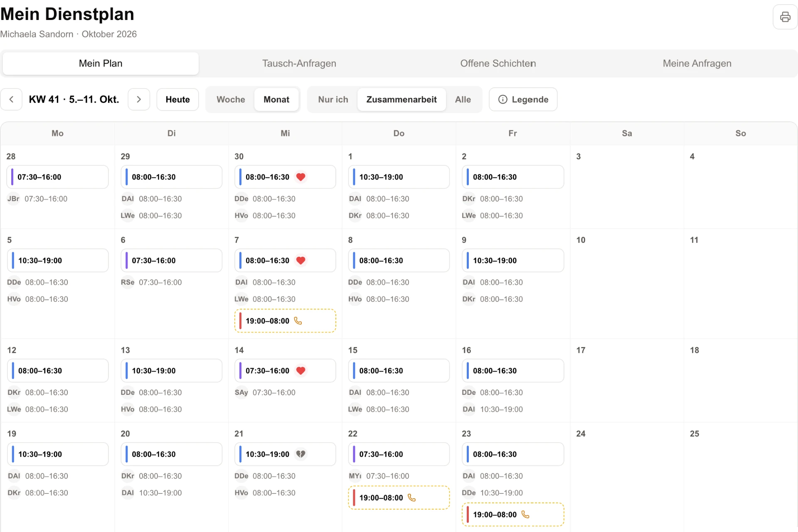
Task: Click red heart on Oct 7 shift
Action: coord(301,261)
